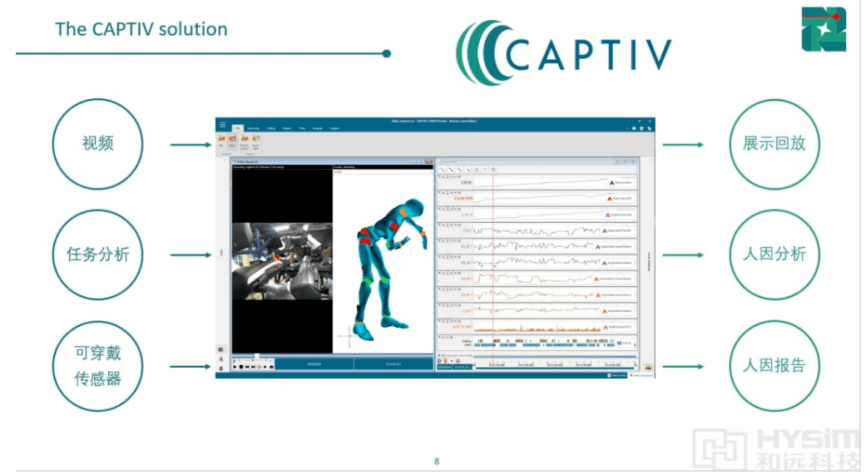Click the 人因分析 circle label
Viewport: 866px width, 475px height.
point(774,254)
